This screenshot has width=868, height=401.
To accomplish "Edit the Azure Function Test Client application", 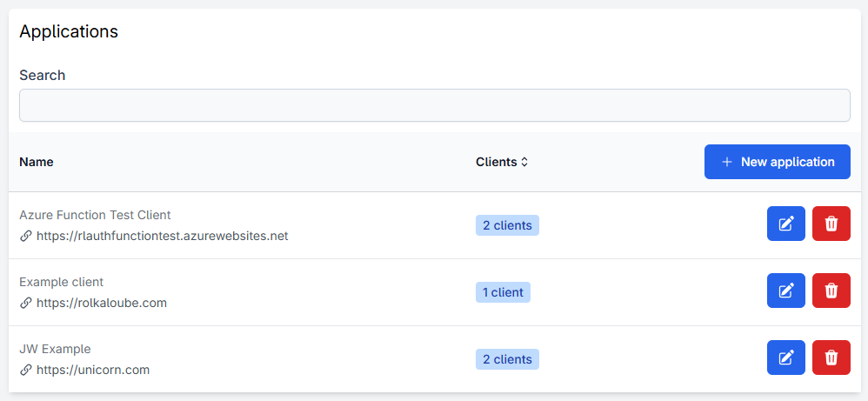I will coord(786,224).
